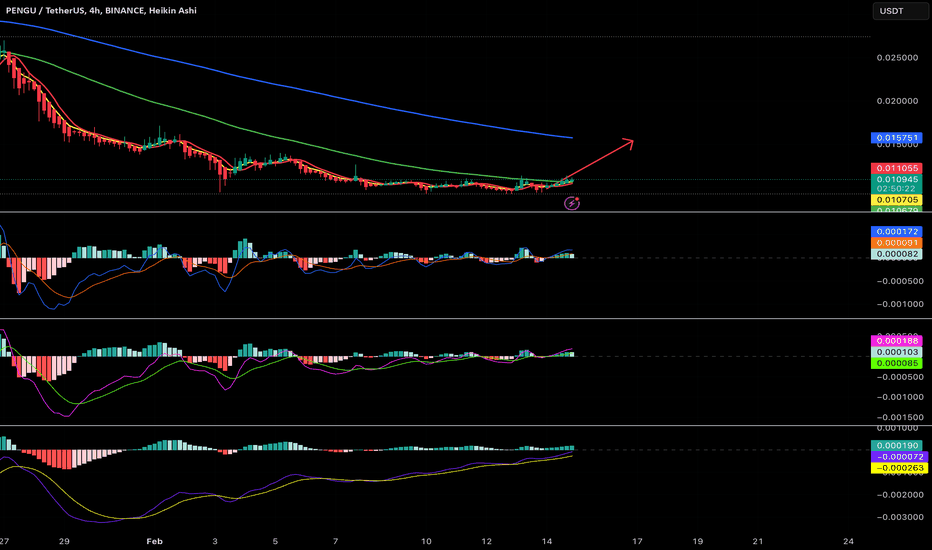Click the −0.003000 axis tick
This screenshot has height=550, width=932.
900,517
